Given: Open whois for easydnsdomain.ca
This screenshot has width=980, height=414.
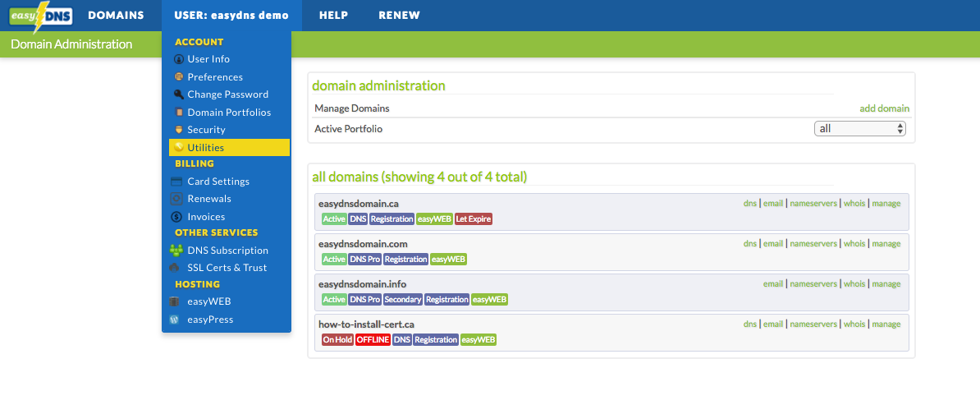Looking at the screenshot, I should [x=854, y=203].
